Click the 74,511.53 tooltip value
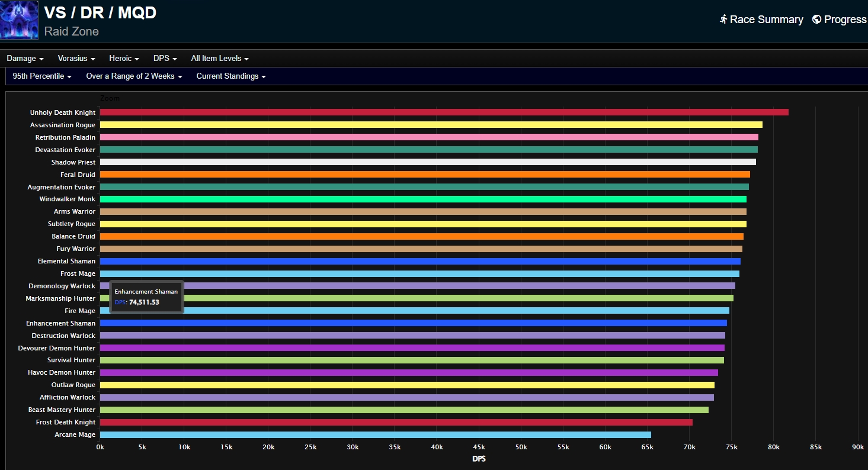 [144, 302]
